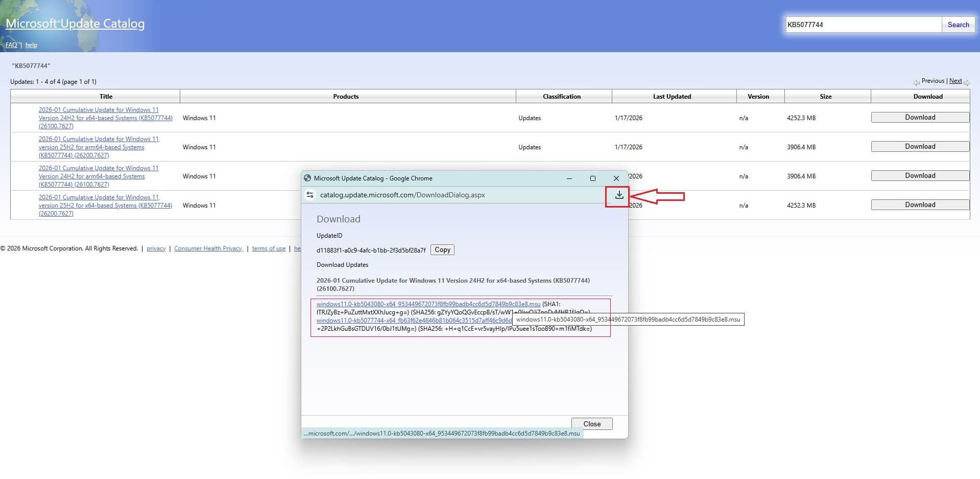Click the 1/17/2026 date in first row
The image size is (980, 479).
coord(629,118)
